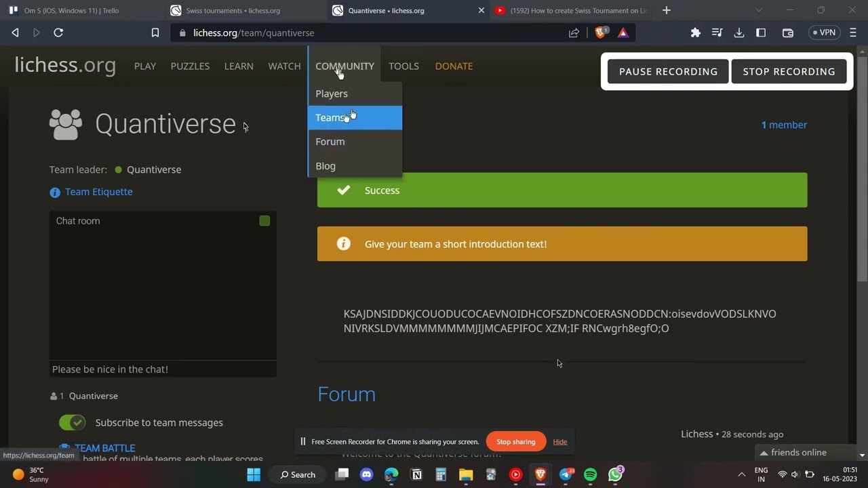This screenshot has height=488, width=868.
Task: Open Calculator from taskbar
Action: 441,474
